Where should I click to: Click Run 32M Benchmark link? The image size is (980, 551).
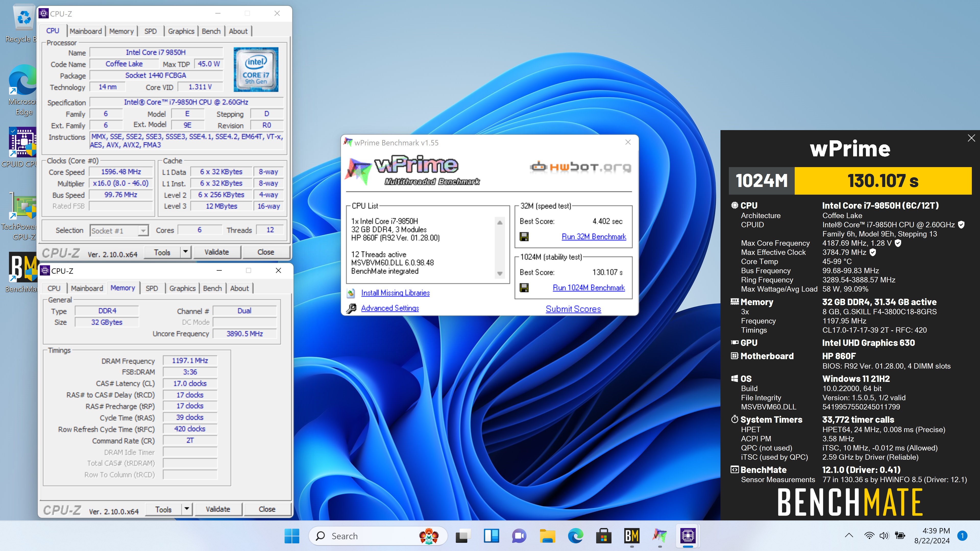click(x=593, y=236)
